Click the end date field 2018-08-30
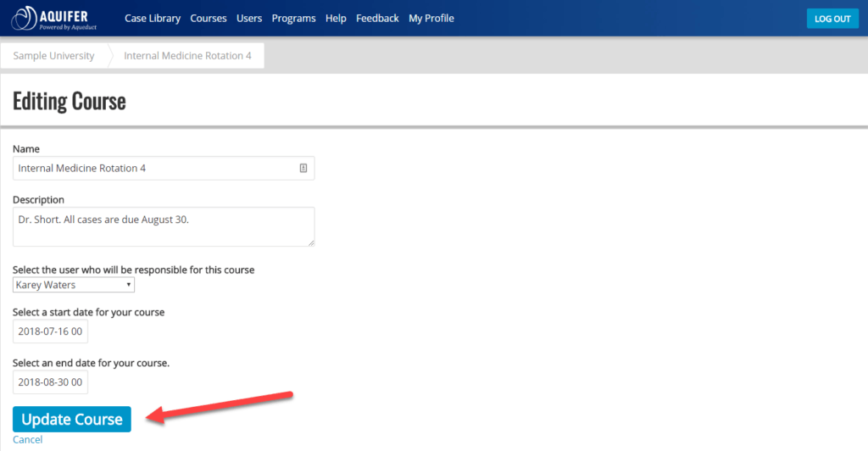 pos(50,382)
